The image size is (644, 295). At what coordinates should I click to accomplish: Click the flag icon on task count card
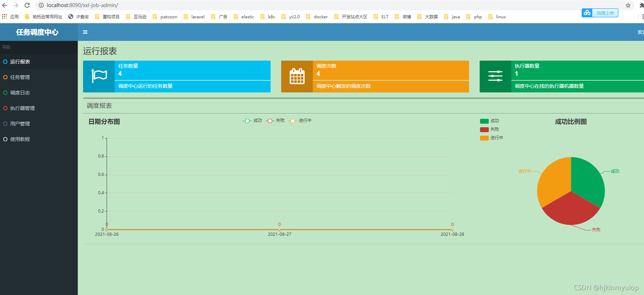pyautogui.click(x=99, y=76)
